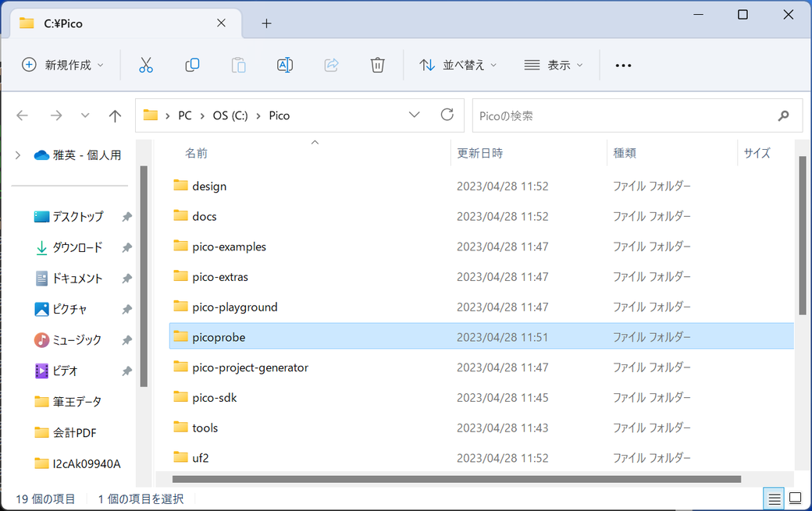
Task: Open the more options ellipsis menu
Action: pyautogui.click(x=623, y=66)
